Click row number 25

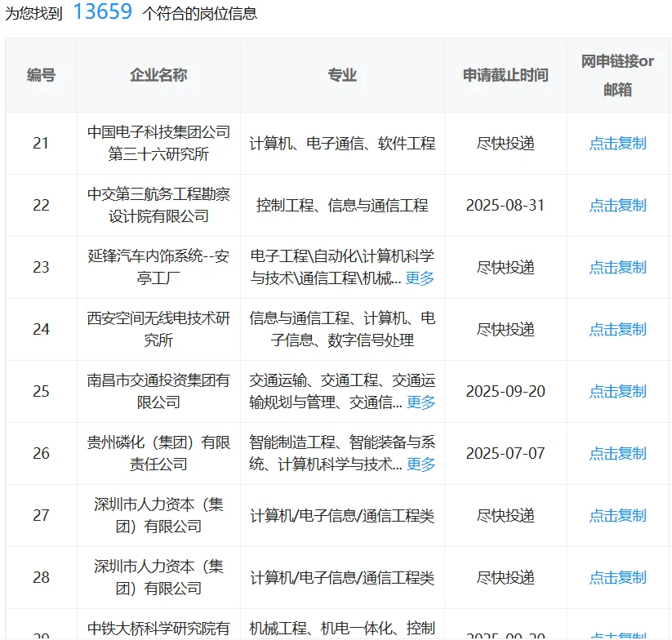pyautogui.click(x=41, y=391)
